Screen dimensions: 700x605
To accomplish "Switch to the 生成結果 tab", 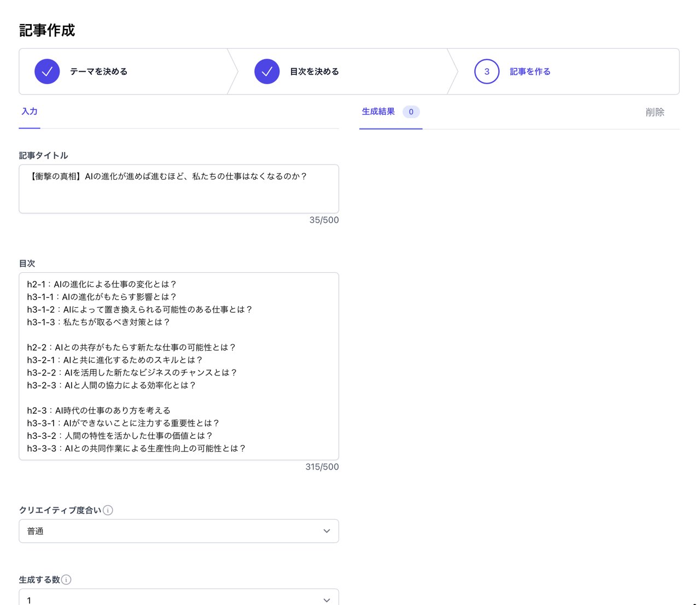I will point(378,111).
